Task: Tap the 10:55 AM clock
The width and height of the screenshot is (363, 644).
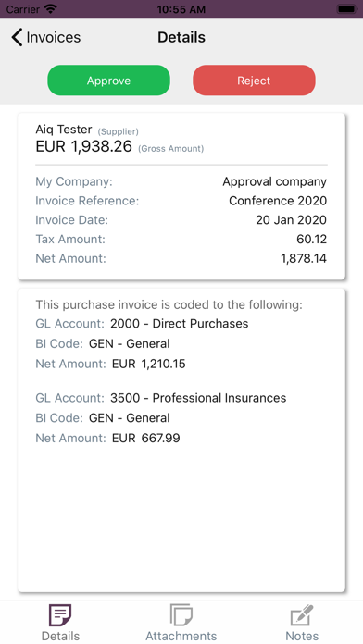Action: [x=181, y=9]
